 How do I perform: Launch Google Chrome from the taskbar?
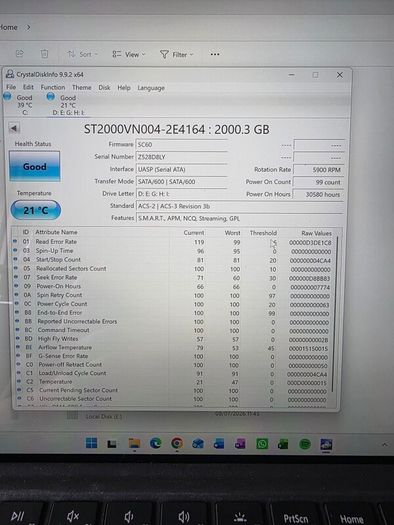(177, 444)
